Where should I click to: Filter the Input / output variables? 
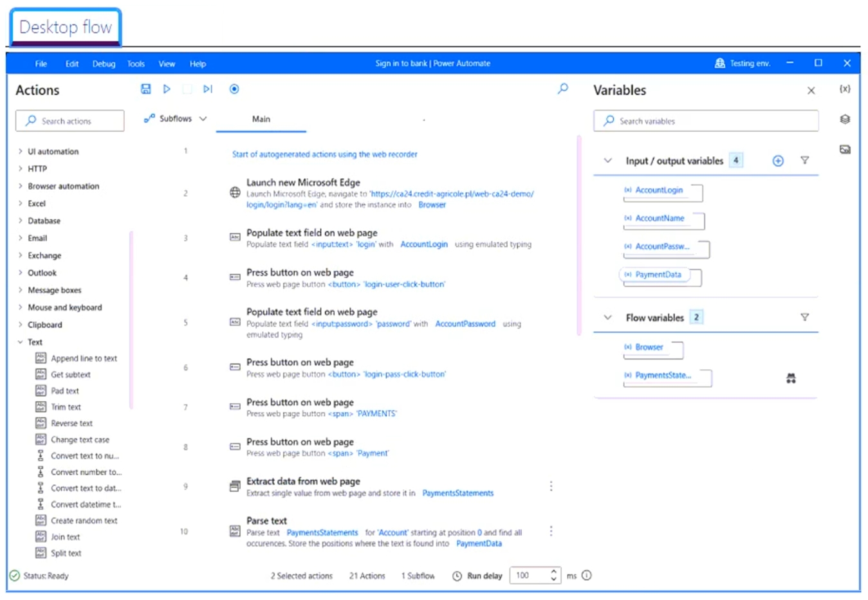(804, 161)
